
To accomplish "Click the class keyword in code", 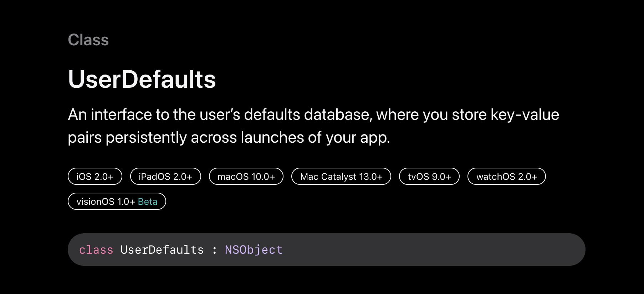I will point(96,250).
